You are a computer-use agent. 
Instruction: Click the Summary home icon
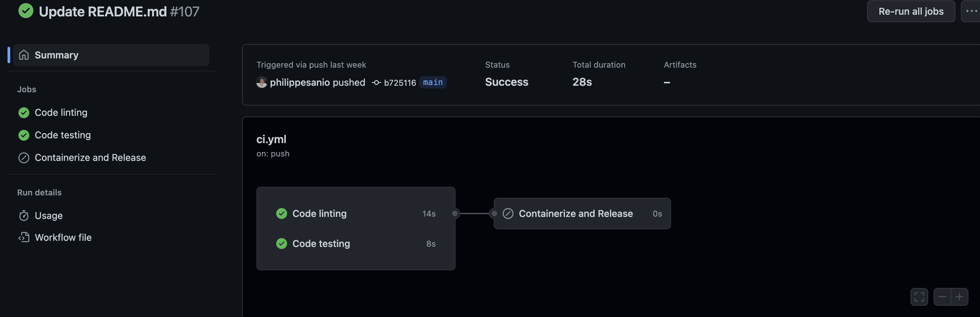[x=24, y=55]
